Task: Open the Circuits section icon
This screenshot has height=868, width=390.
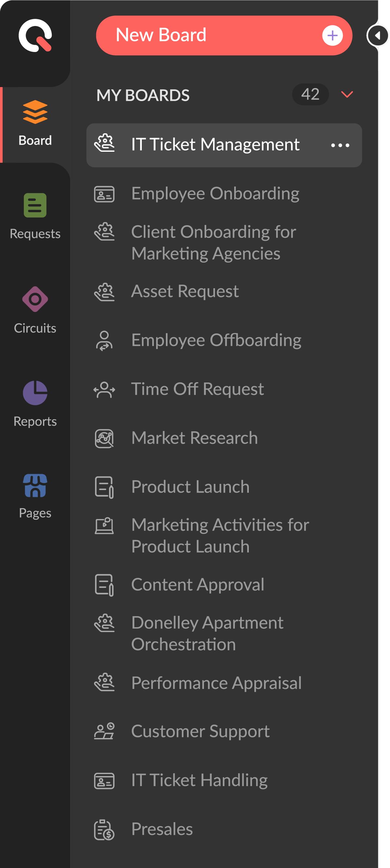Action: (x=35, y=299)
